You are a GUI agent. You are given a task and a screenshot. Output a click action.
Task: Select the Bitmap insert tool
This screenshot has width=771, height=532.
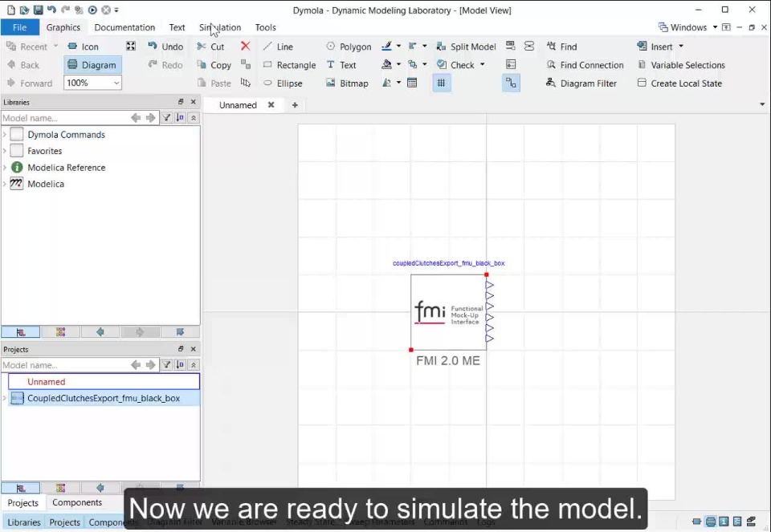click(347, 83)
